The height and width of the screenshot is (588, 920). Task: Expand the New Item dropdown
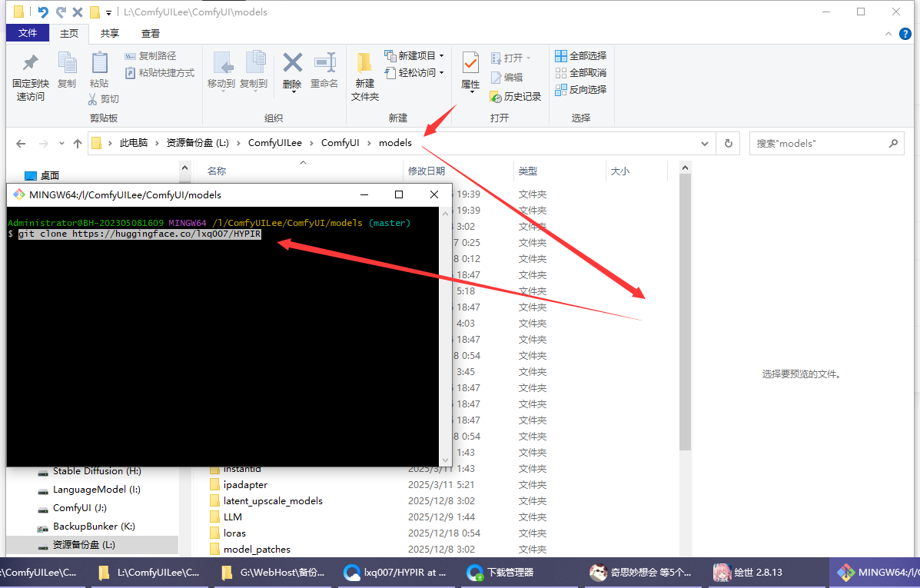[442, 56]
